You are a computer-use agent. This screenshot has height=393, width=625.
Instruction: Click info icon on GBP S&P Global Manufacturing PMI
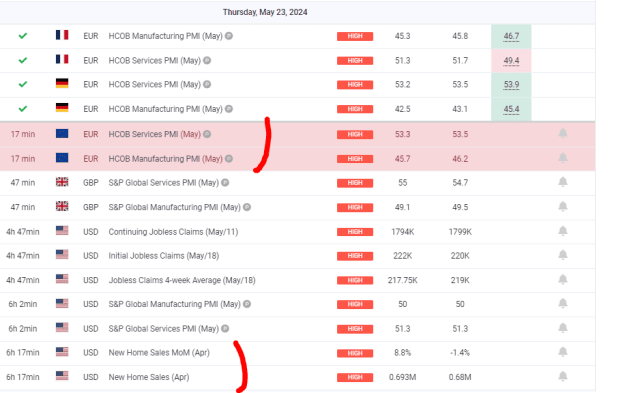pos(247,207)
